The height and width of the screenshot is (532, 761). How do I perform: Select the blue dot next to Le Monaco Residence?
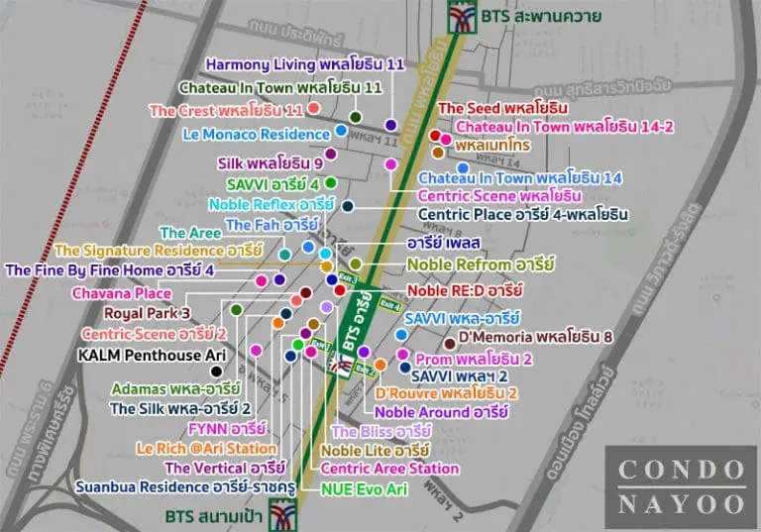(x=341, y=130)
